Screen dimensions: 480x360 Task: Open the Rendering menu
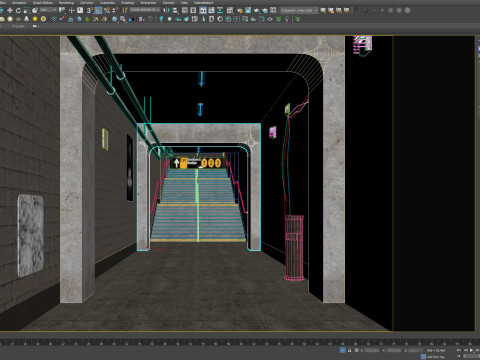[66, 2]
